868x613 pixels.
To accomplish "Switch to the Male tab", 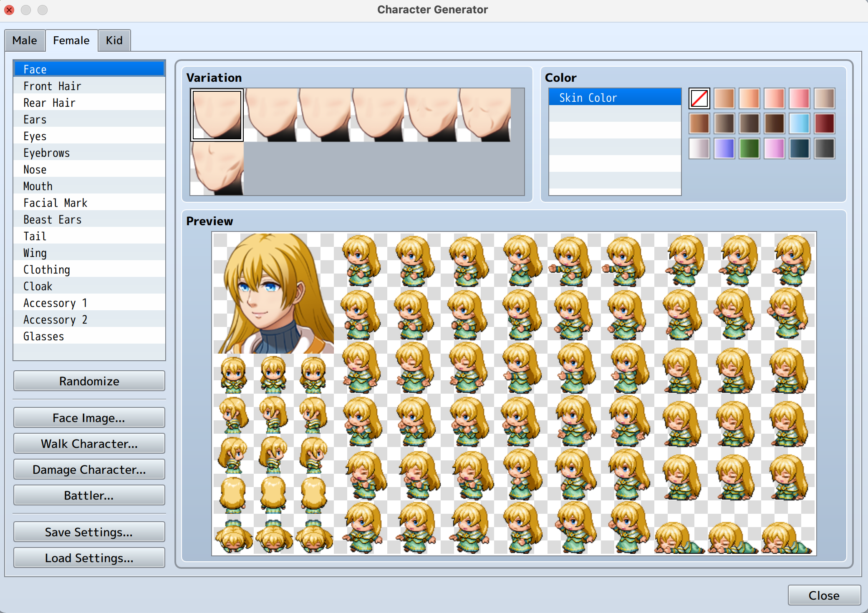I will pyautogui.click(x=25, y=40).
